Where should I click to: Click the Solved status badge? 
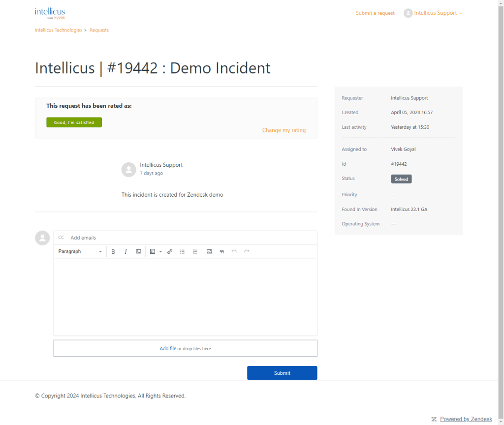401,179
